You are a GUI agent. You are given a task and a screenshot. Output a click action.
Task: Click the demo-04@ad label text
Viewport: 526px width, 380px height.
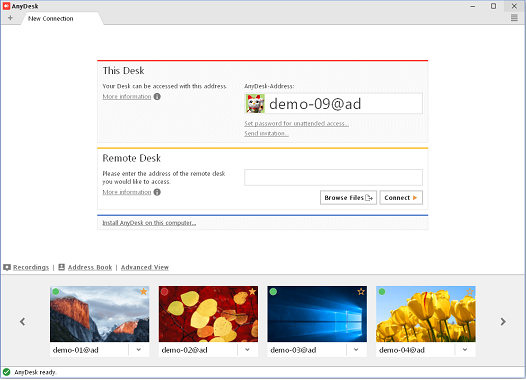coord(402,350)
